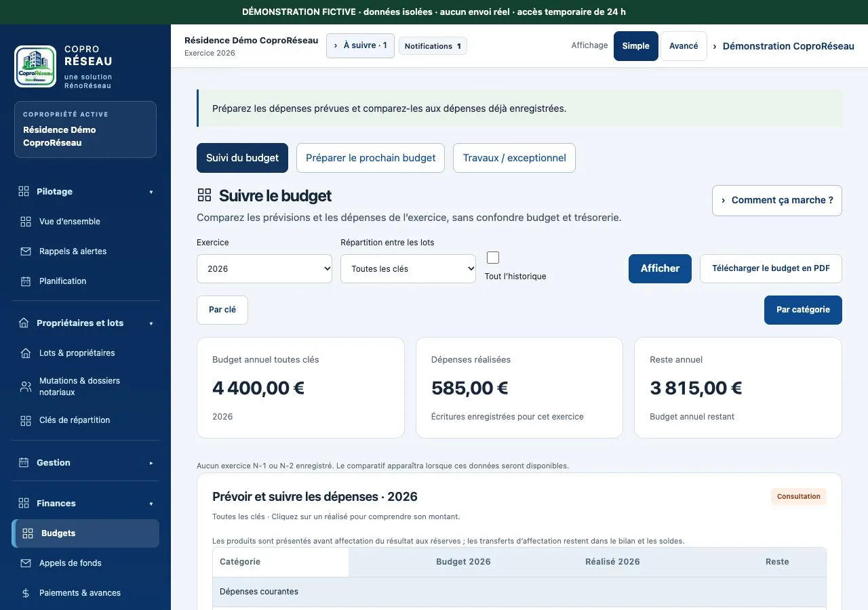Click the dollar icon for Paiements & avances
The height and width of the screenshot is (610, 868).
[x=26, y=593]
